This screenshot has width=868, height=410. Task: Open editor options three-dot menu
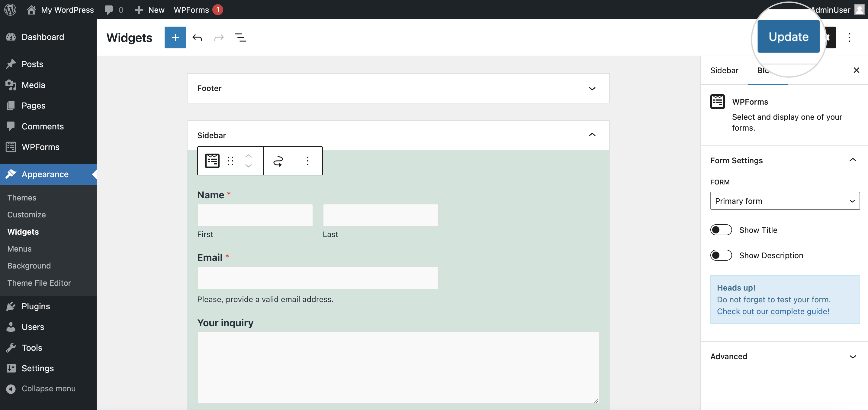[849, 37]
